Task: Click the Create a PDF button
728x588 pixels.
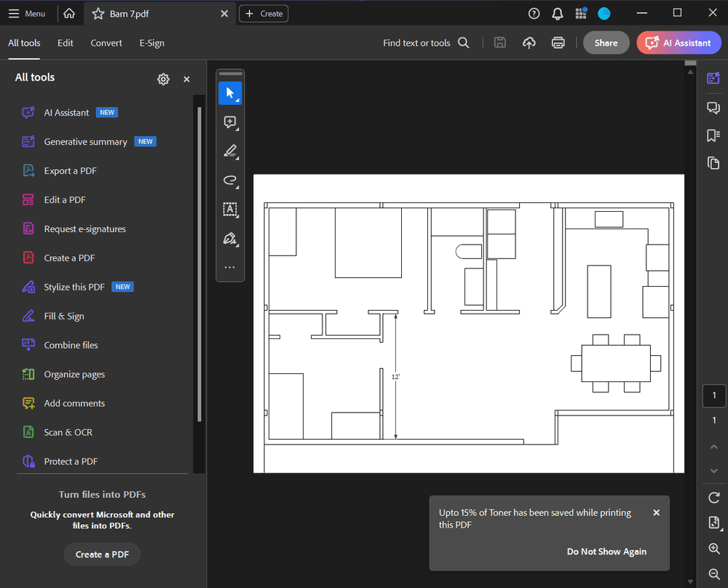Action: (102, 555)
